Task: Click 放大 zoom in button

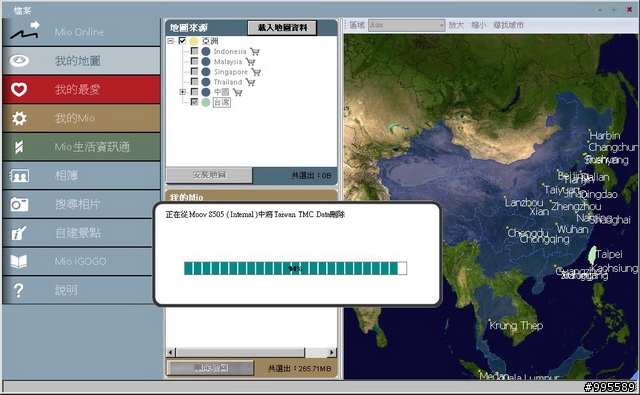Action: (x=456, y=25)
